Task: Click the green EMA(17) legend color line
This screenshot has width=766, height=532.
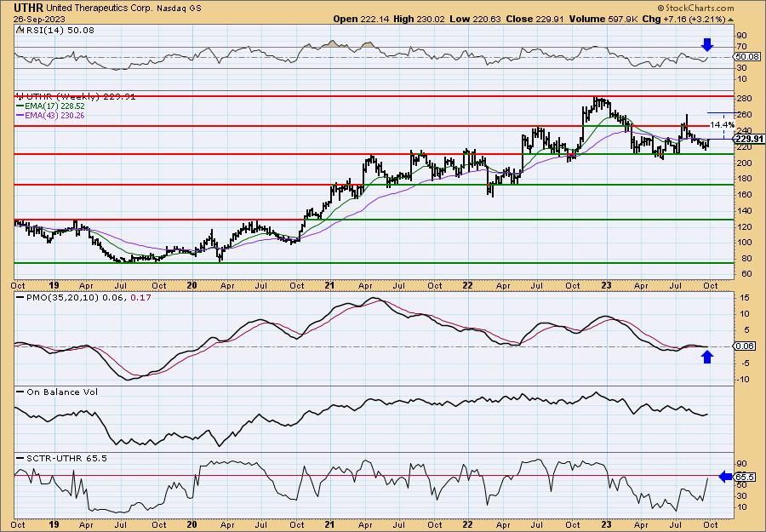Action: 20,106
